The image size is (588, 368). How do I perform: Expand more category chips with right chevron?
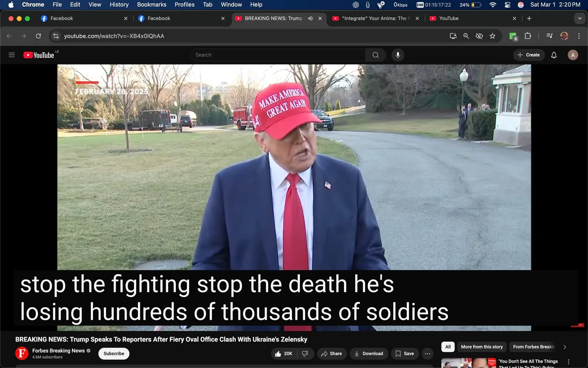[565, 347]
